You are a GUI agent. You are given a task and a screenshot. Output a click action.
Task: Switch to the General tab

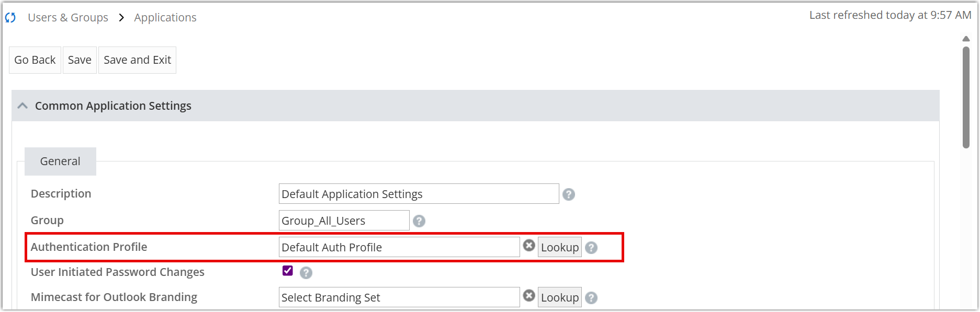(x=60, y=161)
